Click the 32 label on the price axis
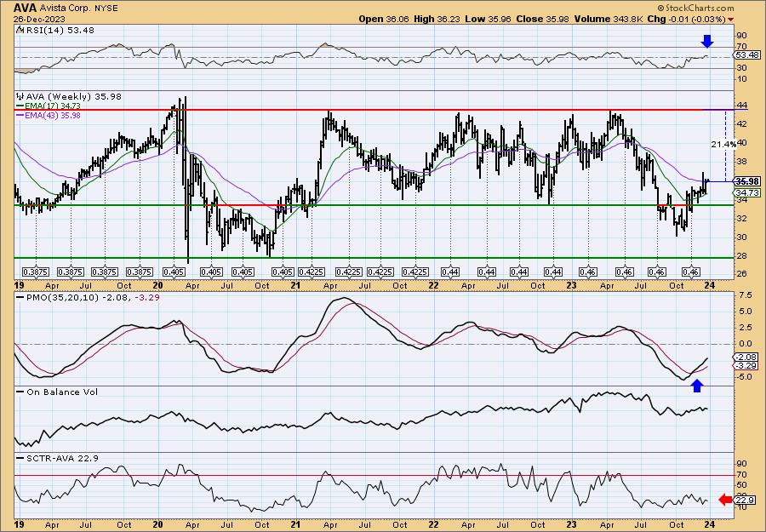The image size is (766, 532). pos(741,218)
